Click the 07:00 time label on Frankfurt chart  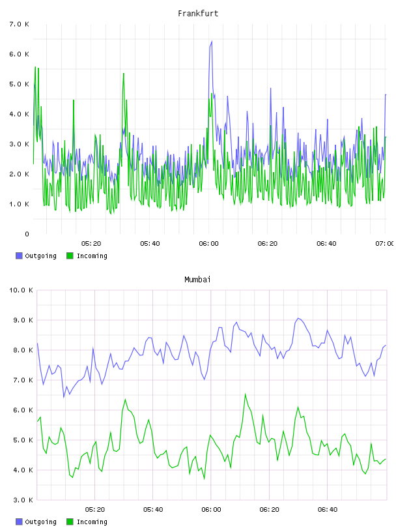384,244
